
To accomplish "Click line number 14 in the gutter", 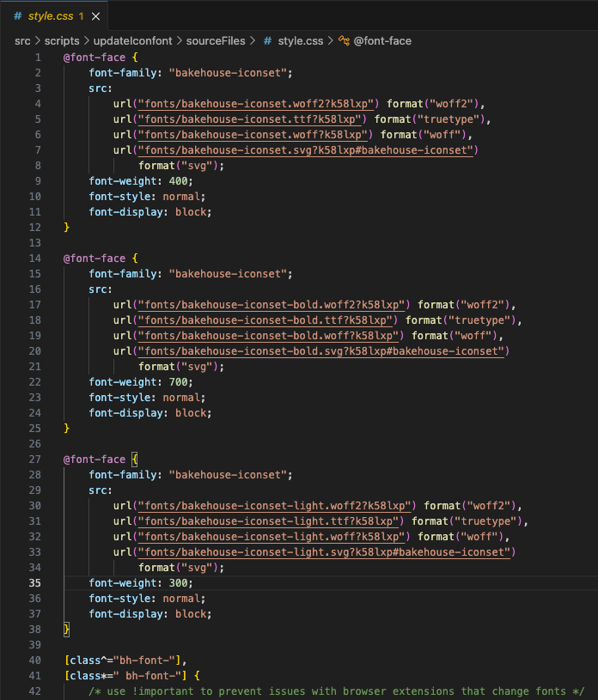I will 34,259.
